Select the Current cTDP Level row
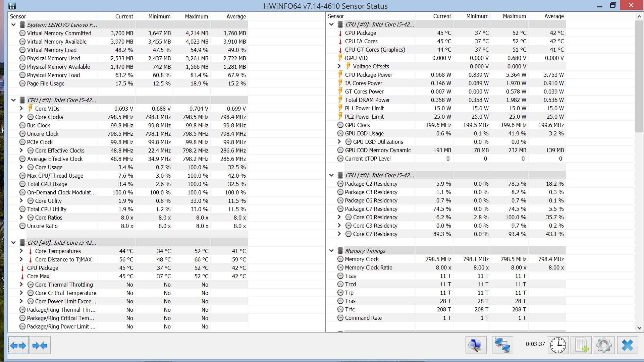This screenshot has height=362, width=644. (446, 159)
